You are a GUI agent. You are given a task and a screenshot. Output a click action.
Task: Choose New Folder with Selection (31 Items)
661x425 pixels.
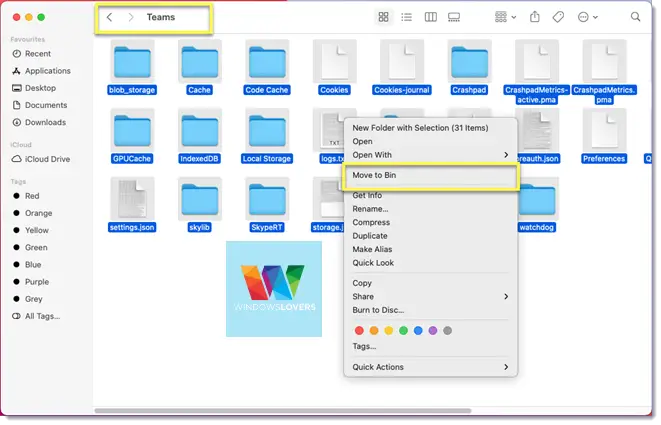[430, 128]
